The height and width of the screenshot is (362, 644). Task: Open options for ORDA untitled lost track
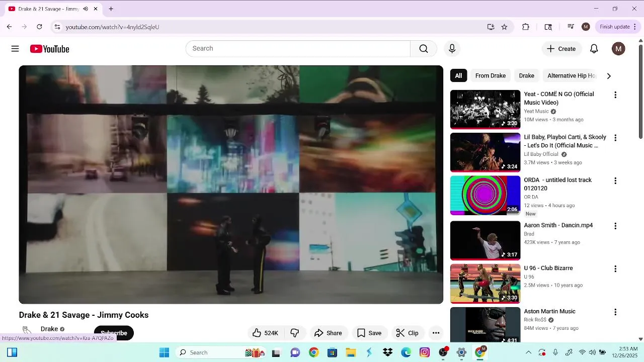tap(615, 180)
